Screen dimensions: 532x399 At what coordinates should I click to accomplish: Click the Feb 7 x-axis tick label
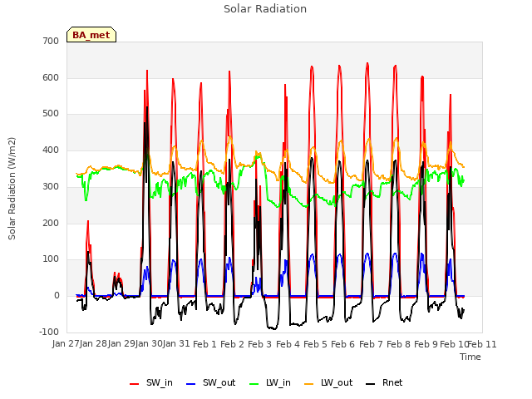(x=371, y=344)
